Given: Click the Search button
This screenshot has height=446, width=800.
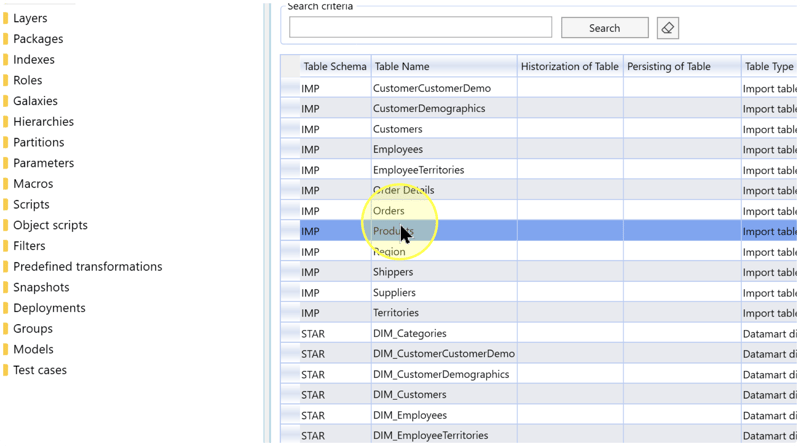Looking at the screenshot, I should click(605, 28).
